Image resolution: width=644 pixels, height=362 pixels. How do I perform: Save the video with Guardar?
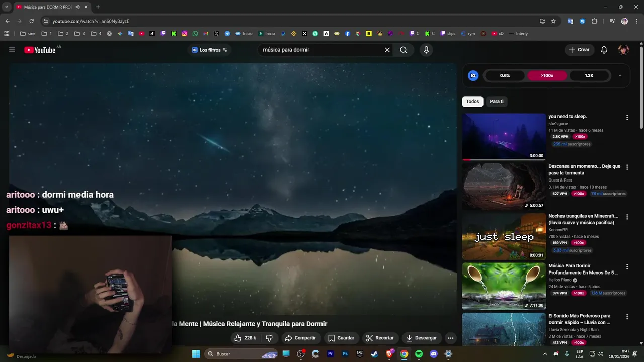coord(341,338)
